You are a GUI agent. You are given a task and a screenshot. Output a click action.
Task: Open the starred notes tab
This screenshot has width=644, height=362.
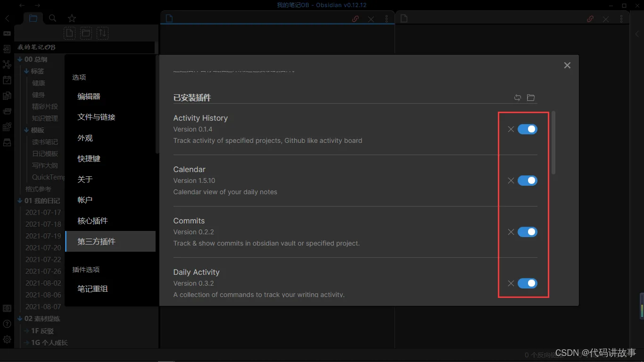(72, 18)
